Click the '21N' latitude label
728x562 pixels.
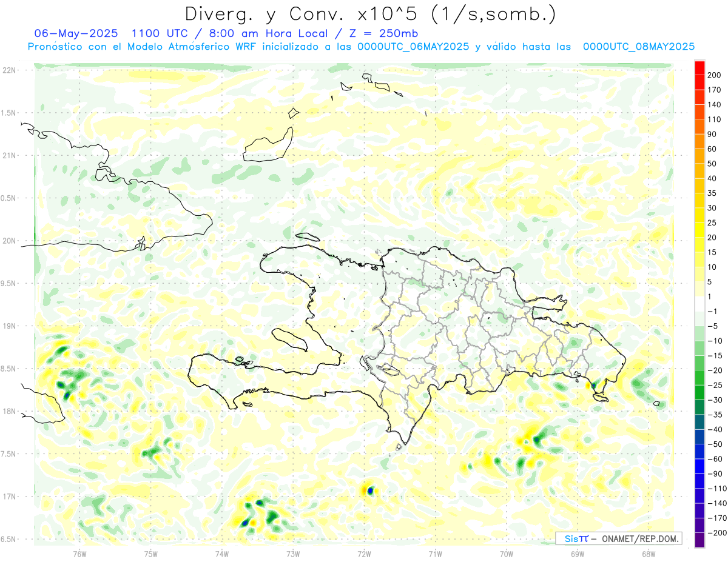9,156
